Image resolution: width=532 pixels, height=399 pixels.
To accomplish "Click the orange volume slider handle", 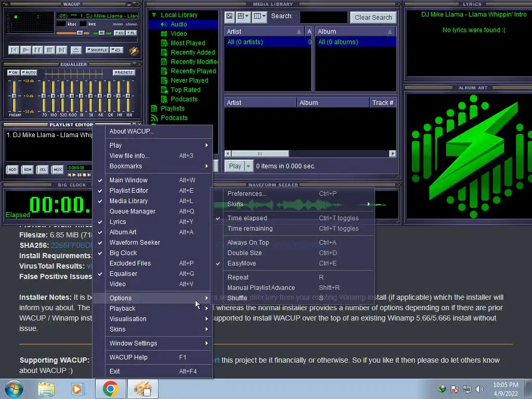I will click(x=79, y=33).
